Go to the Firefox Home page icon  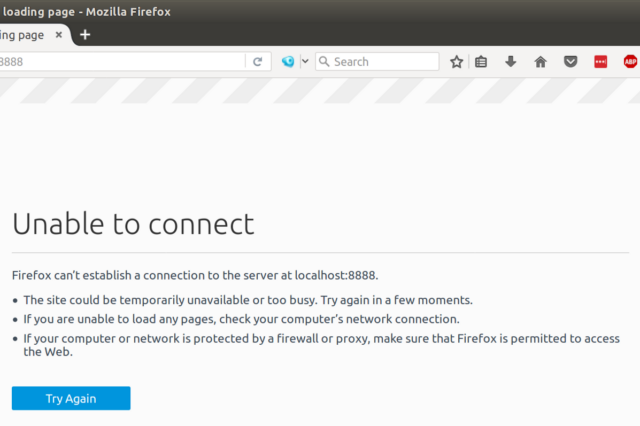(x=540, y=62)
